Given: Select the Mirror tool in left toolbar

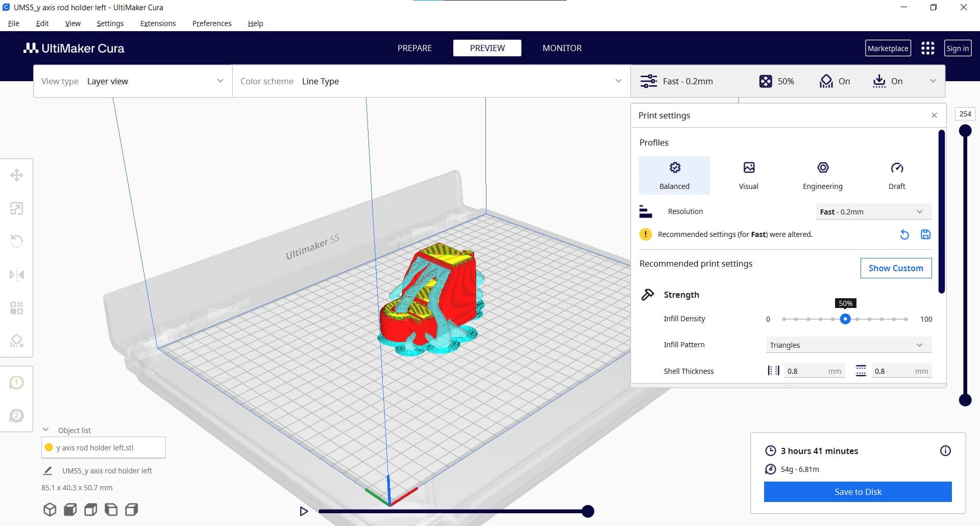Looking at the screenshot, I should point(16,275).
